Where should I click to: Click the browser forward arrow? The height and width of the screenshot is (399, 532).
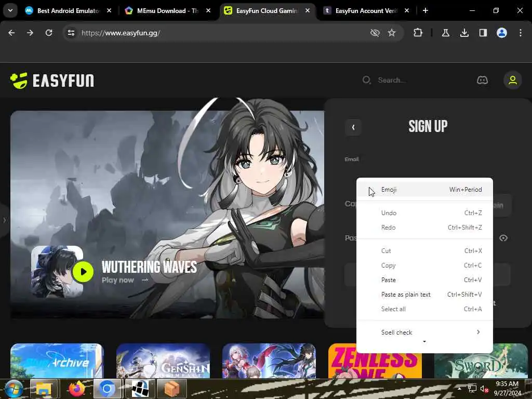(x=30, y=33)
